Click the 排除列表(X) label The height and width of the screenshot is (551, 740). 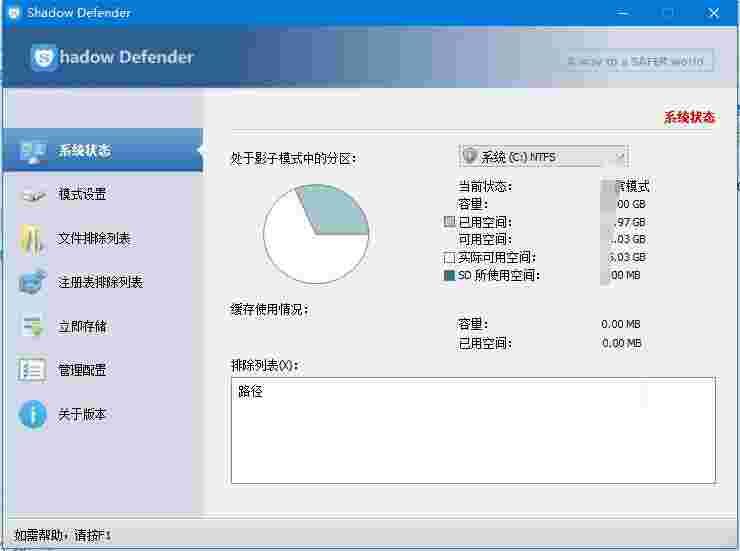tap(264, 365)
